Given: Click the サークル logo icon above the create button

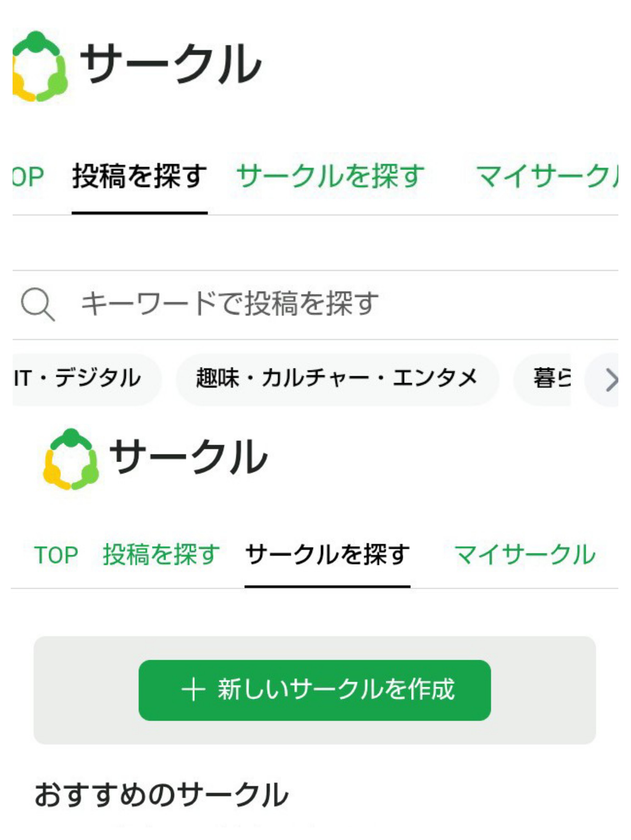Looking at the screenshot, I should [71, 459].
